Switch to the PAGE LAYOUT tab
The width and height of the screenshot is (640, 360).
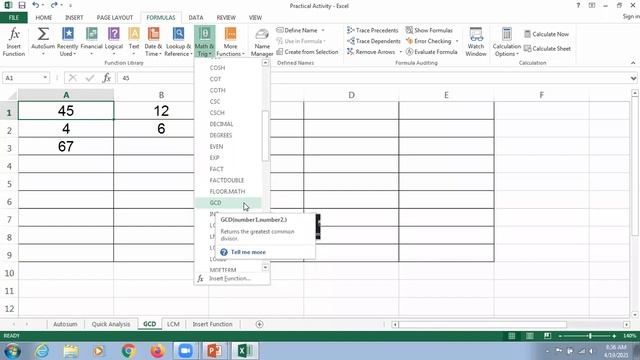tap(115, 18)
